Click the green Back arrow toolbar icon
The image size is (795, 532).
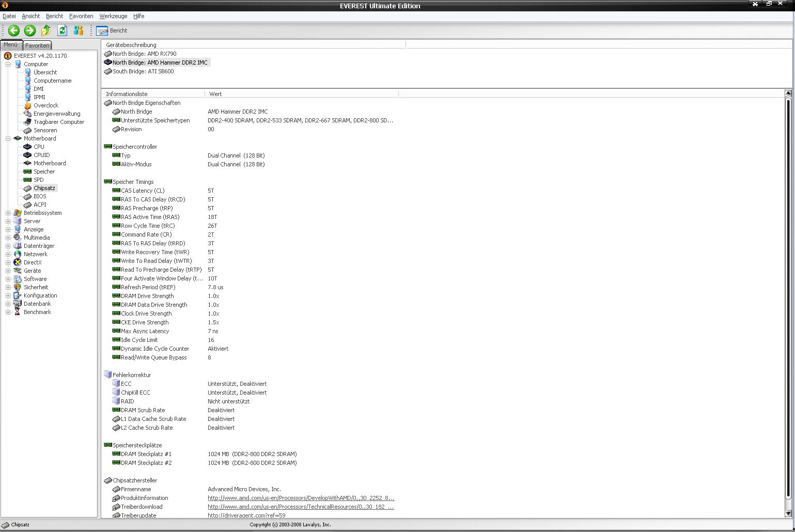tap(14, 30)
